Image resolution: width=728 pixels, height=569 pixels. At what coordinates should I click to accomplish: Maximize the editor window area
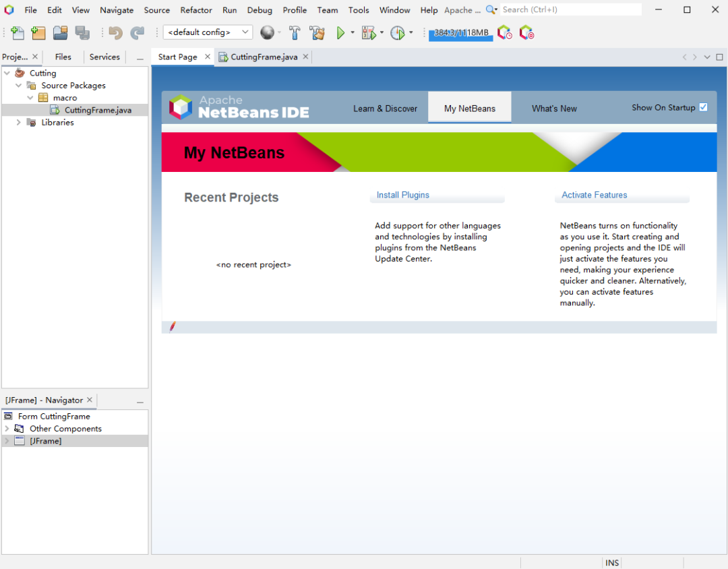pyautogui.click(x=719, y=57)
